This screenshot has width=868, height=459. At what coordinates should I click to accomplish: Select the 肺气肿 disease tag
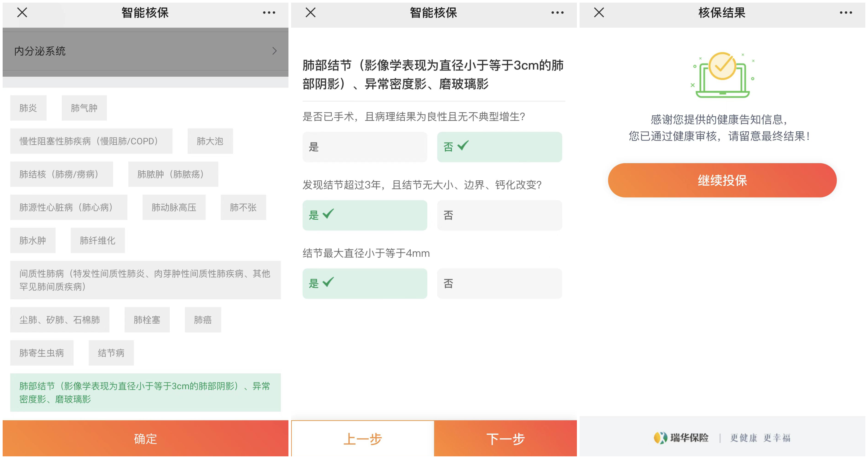click(x=84, y=108)
